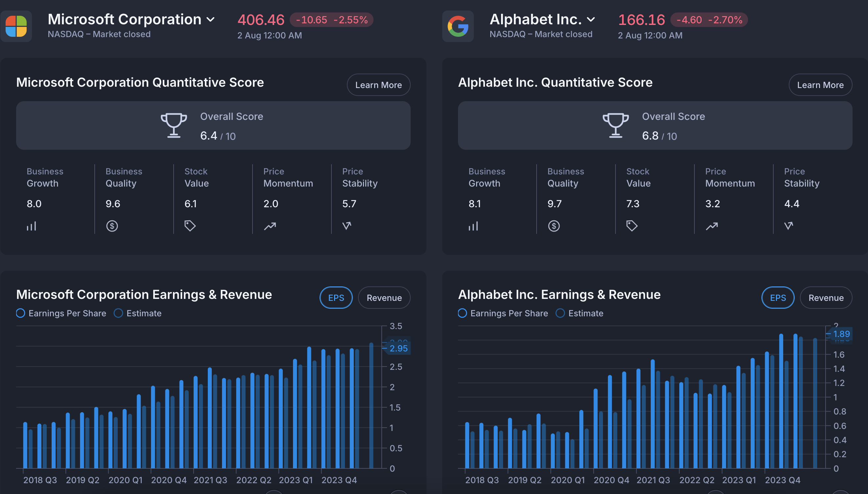Click Microsoft Corporation Quantitative Score heading
Image resolution: width=868 pixels, height=494 pixels.
(140, 82)
